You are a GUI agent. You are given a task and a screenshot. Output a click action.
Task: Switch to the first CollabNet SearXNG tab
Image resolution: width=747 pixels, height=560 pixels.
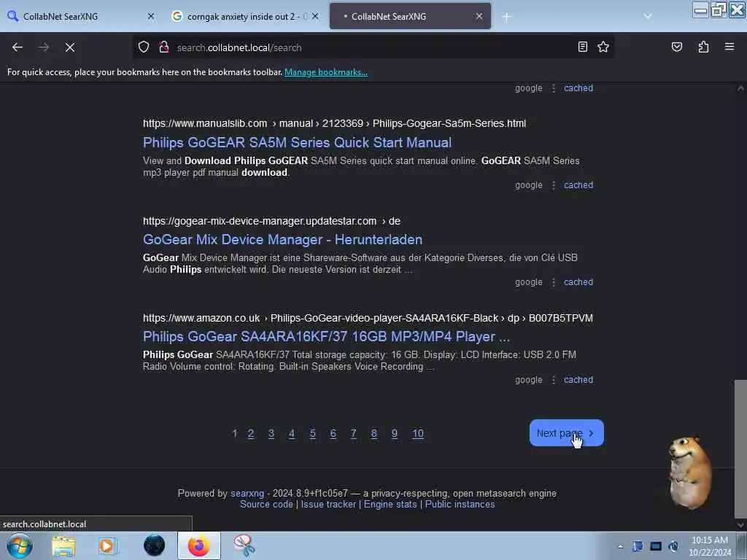coord(81,16)
